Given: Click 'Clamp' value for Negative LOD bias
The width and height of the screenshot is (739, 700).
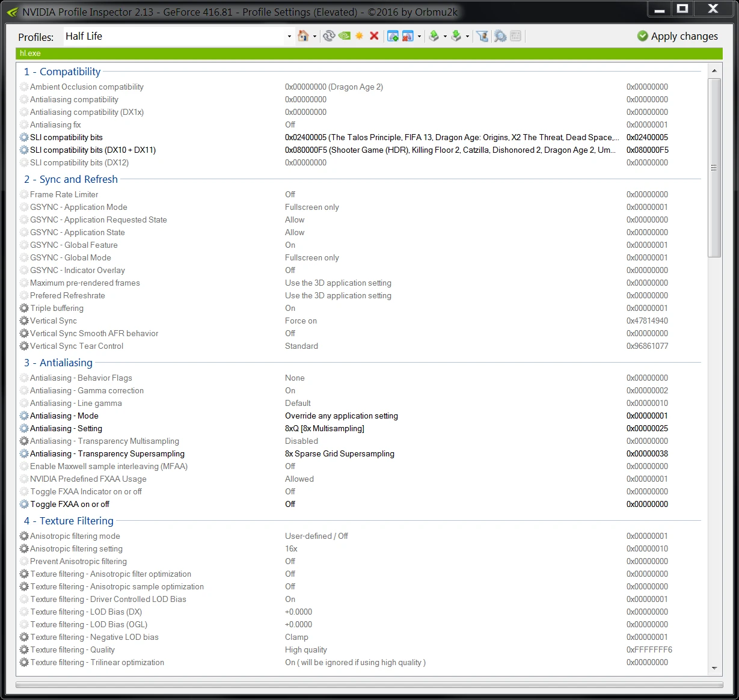Looking at the screenshot, I should 296,637.
